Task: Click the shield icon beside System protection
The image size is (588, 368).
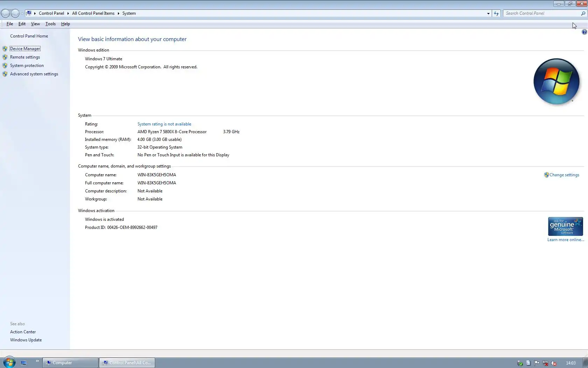Action: point(5,66)
